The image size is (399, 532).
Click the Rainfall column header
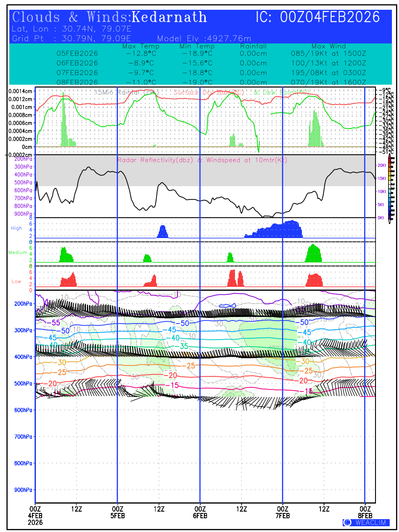[253, 46]
